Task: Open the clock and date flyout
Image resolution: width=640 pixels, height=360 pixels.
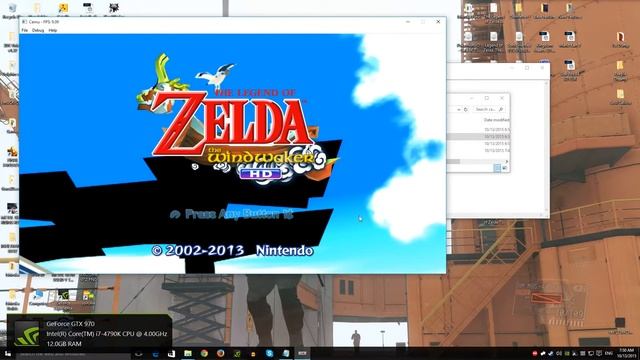Action: (627, 353)
